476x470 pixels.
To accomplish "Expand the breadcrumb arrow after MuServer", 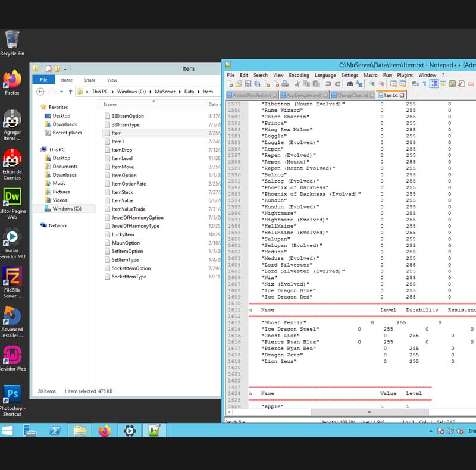I will (180, 92).
